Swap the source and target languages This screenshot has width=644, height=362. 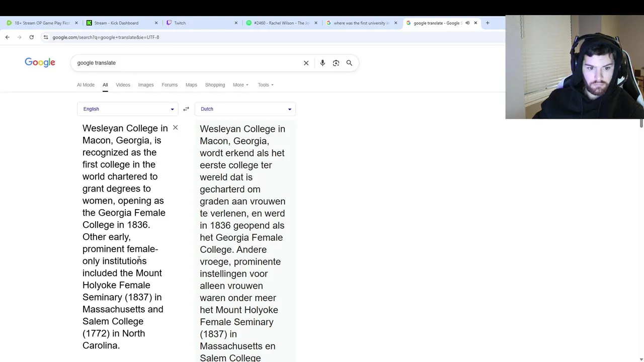point(186,109)
